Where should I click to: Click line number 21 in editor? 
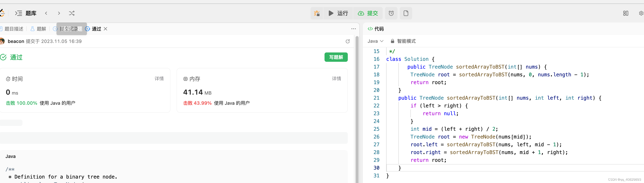pyautogui.click(x=376, y=98)
